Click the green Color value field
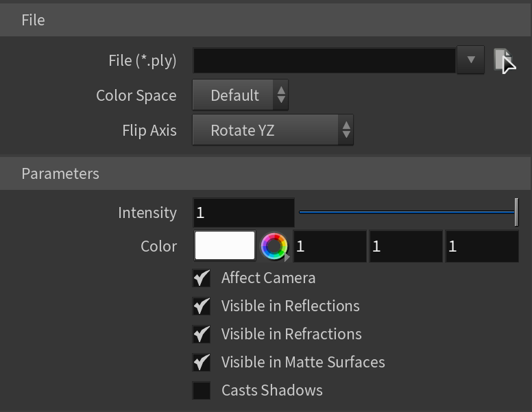Image resolution: width=532 pixels, height=412 pixels. [406, 246]
